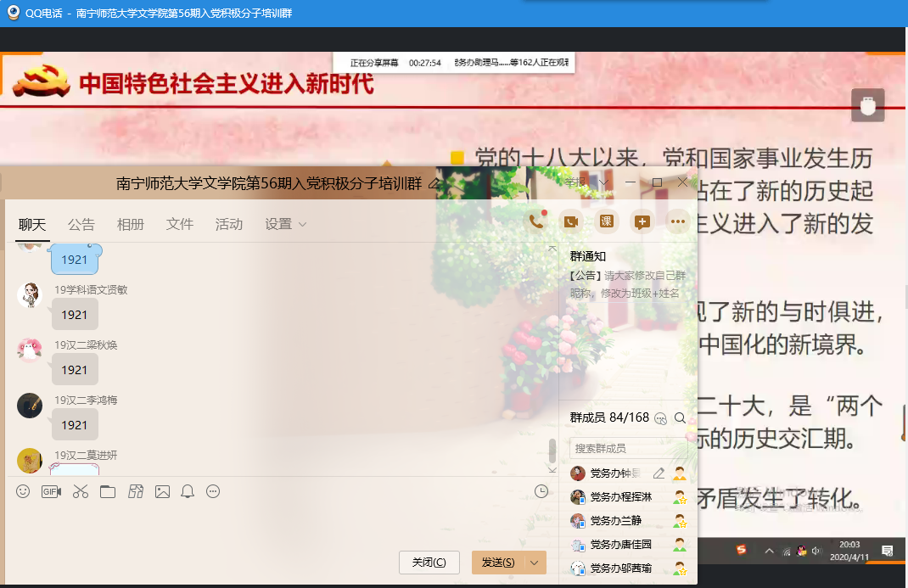Expand the send button options arrow
Viewport: 908px width, 588px height.
click(x=534, y=563)
